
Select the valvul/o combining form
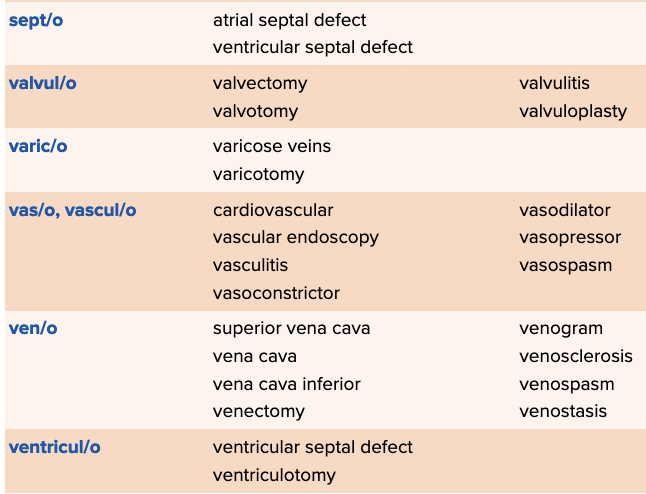click(x=42, y=83)
